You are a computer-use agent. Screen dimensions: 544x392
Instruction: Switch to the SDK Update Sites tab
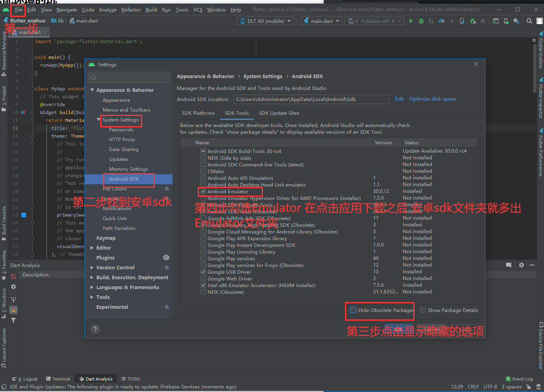point(279,113)
